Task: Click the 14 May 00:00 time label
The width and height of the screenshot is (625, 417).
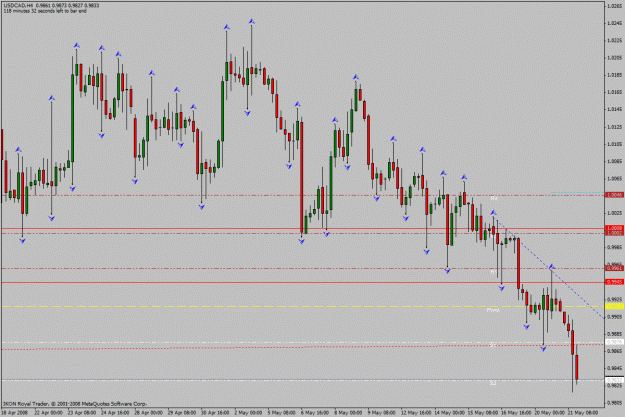Action: [x=449, y=413]
